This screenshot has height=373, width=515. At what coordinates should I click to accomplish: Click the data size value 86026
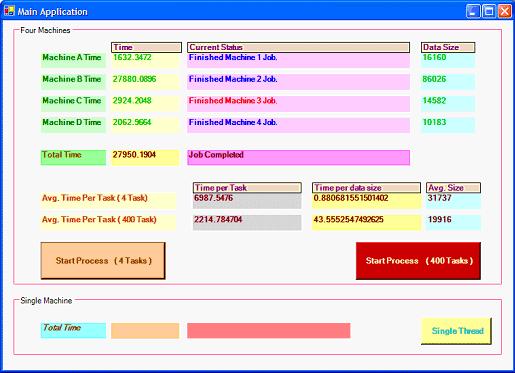pos(448,82)
